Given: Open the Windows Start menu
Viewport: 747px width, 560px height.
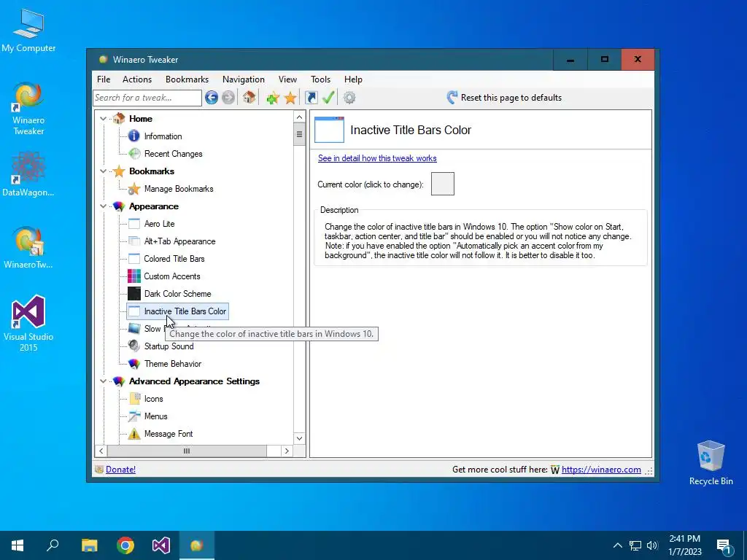Looking at the screenshot, I should (18, 545).
